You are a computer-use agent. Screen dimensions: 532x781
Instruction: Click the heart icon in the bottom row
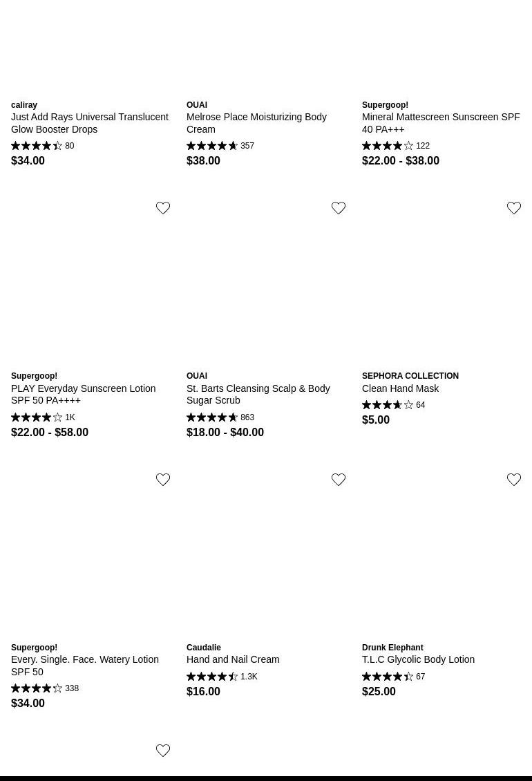163,751
